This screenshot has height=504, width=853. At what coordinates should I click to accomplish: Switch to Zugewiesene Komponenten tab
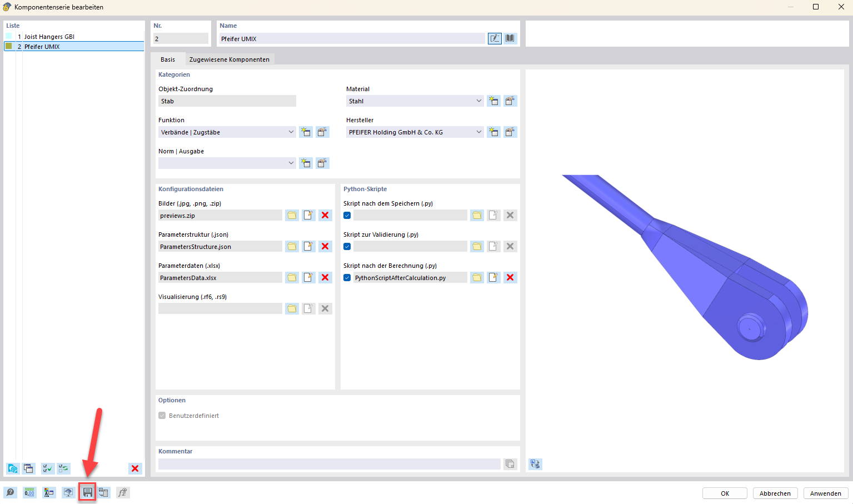tap(229, 59)
